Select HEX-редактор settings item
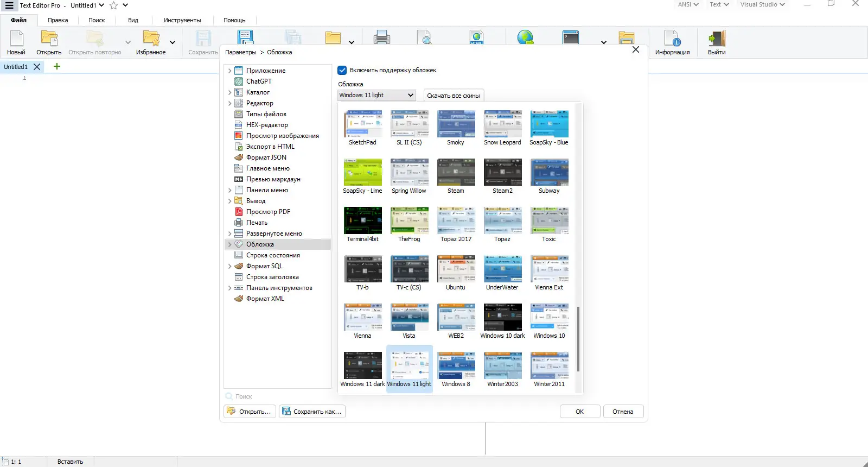The image size is (868, 467). click(267, 125)
